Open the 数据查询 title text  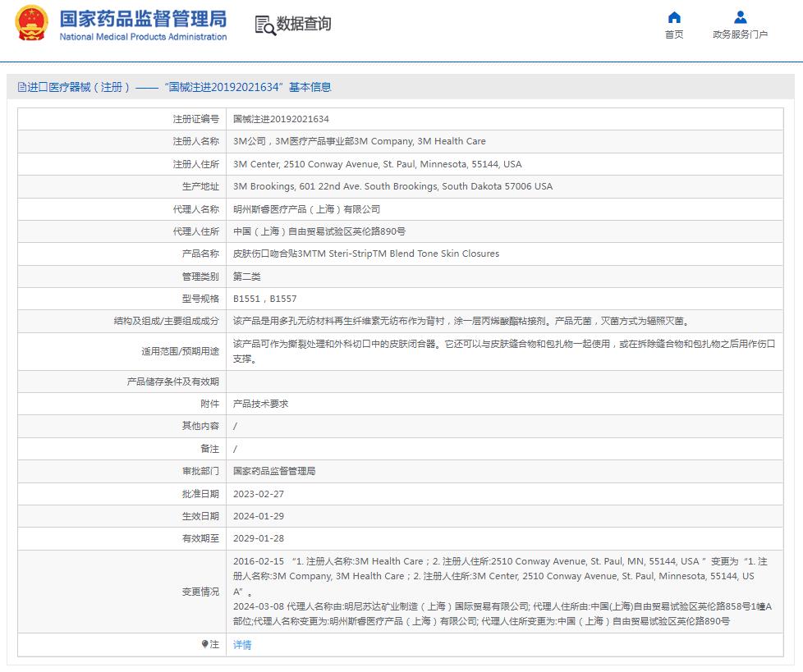pos(304,24)
